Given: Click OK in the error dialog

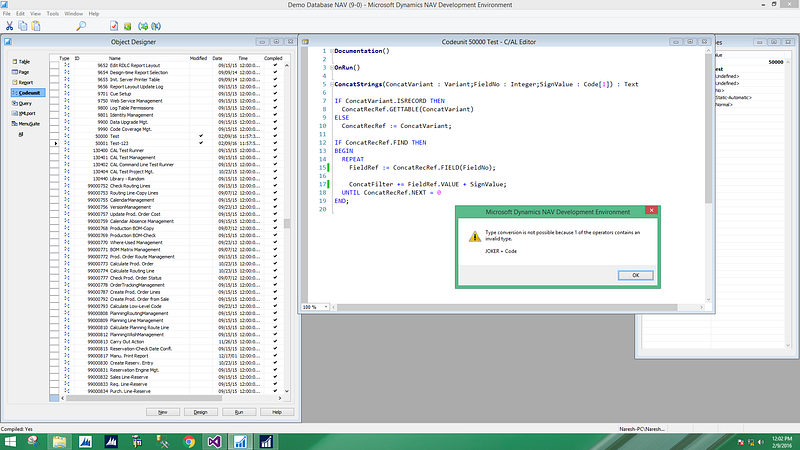Looking at the screenshot, I should pos(635,275).
